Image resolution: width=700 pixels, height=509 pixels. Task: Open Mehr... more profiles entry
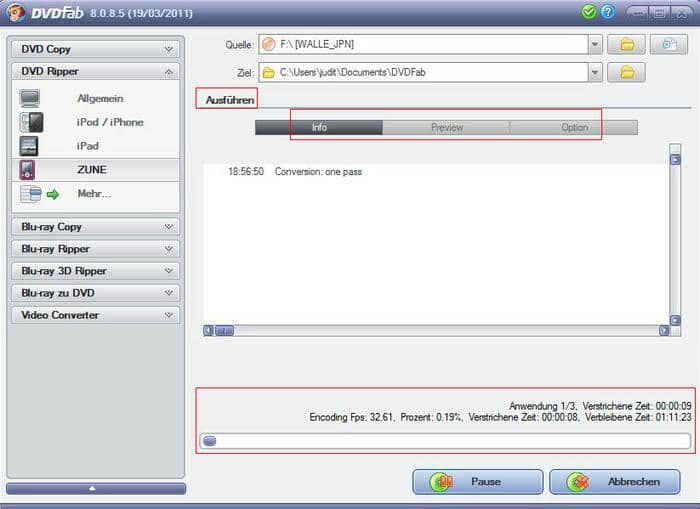click(94, 194)
